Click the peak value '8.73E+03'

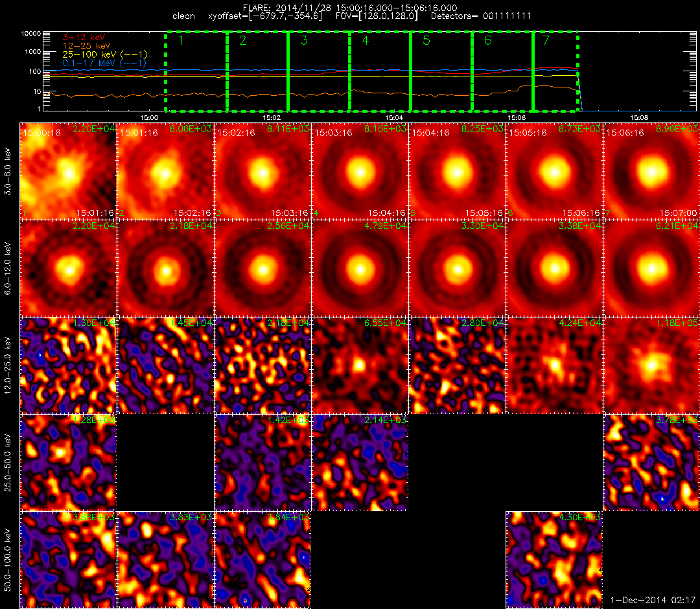click(579, 128)
